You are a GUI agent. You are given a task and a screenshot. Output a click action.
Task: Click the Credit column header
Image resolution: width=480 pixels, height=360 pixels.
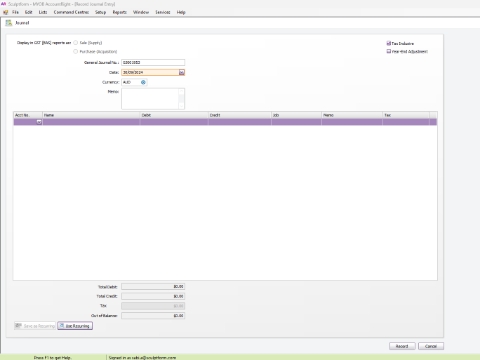pos(240,115)
